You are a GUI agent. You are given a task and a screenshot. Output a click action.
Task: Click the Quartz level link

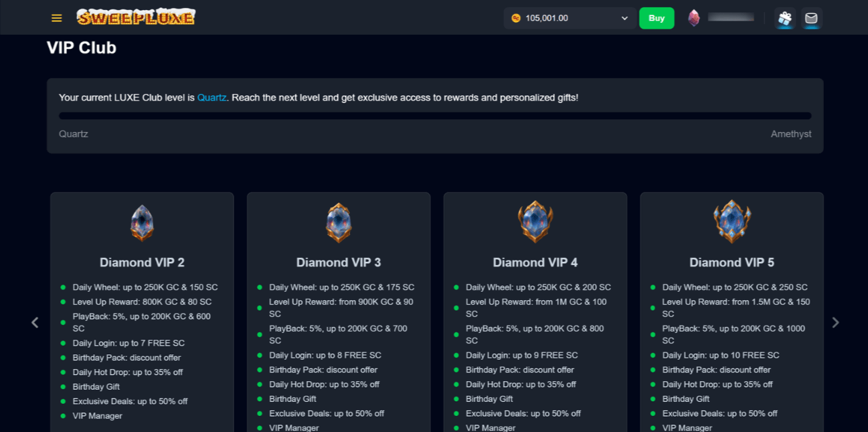pos(211,98)
